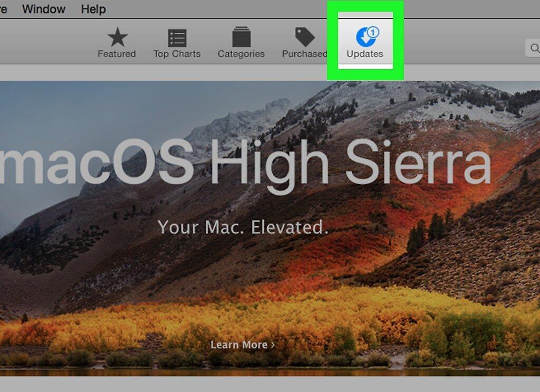Switch to the Categories tab label
The width and height of the screenshot is (540, 392).
pyautogui.click(x=241, y=54)
